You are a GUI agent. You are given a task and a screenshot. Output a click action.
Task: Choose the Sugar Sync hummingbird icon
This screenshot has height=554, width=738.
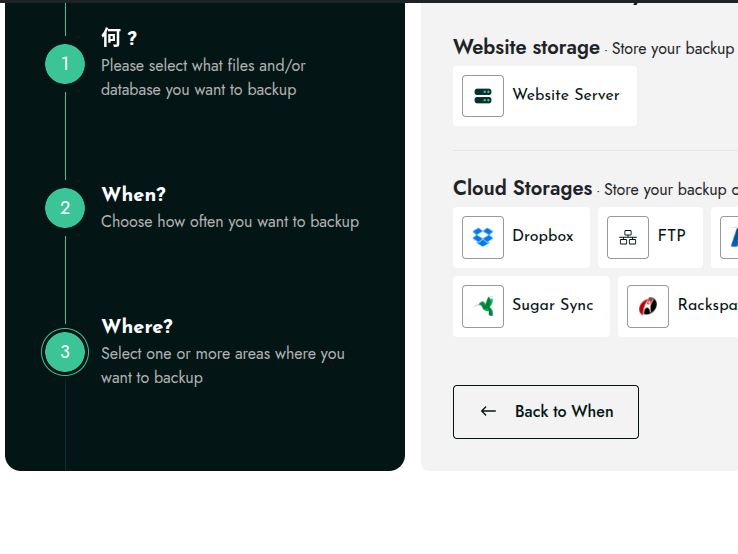[x=483, y=306]
